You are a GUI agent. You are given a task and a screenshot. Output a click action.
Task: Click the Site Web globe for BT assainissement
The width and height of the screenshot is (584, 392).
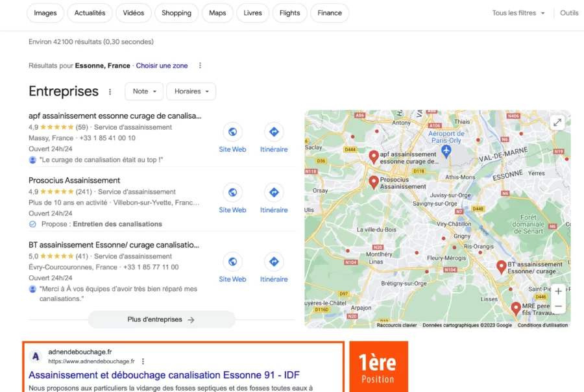(232, 262)
